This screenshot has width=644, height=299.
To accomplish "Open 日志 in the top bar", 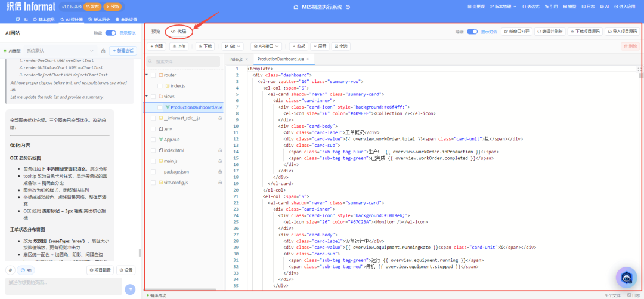I will point(588,7).
